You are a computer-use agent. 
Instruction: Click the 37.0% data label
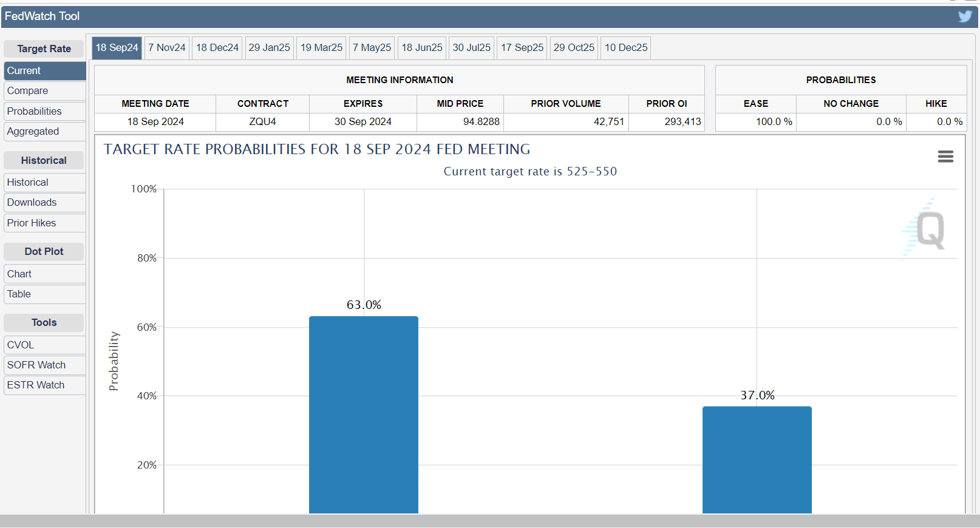pos(757,395)
